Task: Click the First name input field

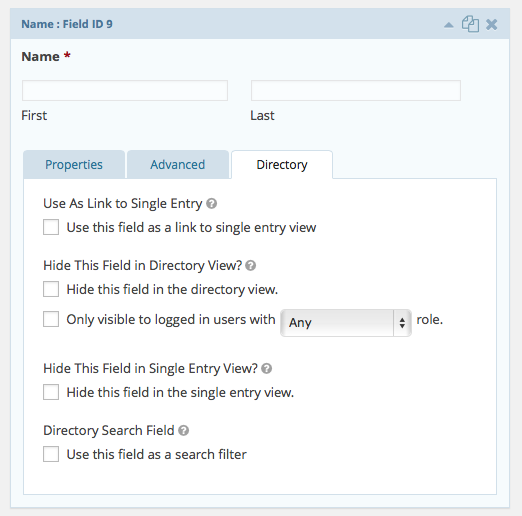Action: tap(125, 90)
